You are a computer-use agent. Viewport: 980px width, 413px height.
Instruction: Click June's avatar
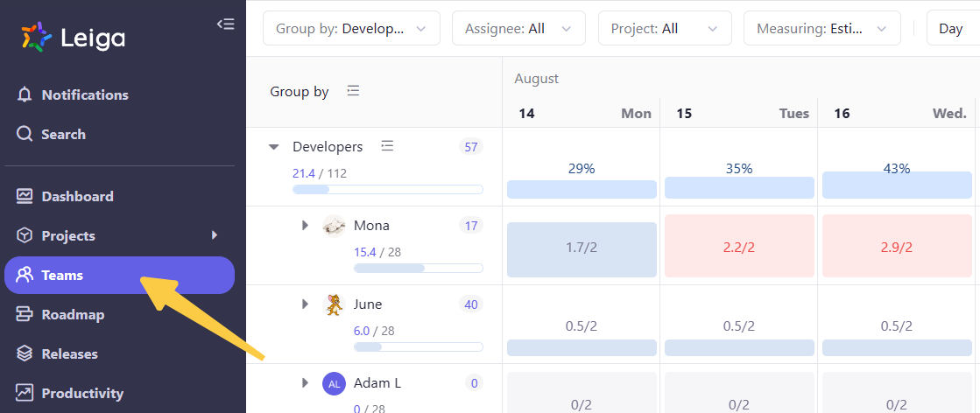[x=334, y=304]
